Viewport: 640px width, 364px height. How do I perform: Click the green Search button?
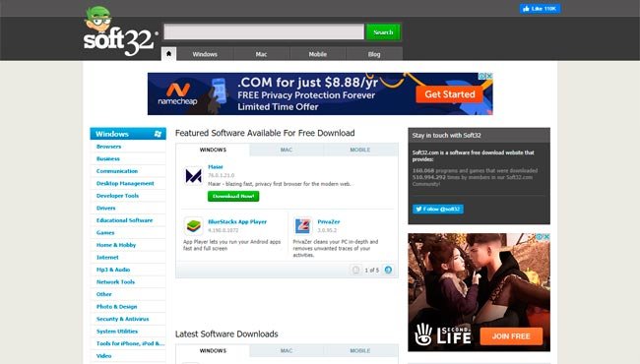tap(383, 31)
